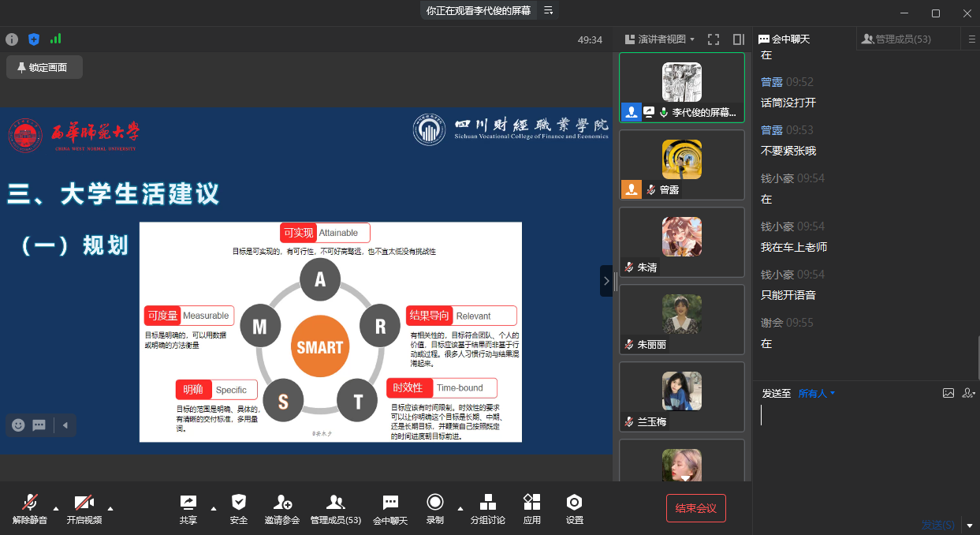Click the image send icon in chat
Viewport: 980px width, 535px height.
[948, 393]
